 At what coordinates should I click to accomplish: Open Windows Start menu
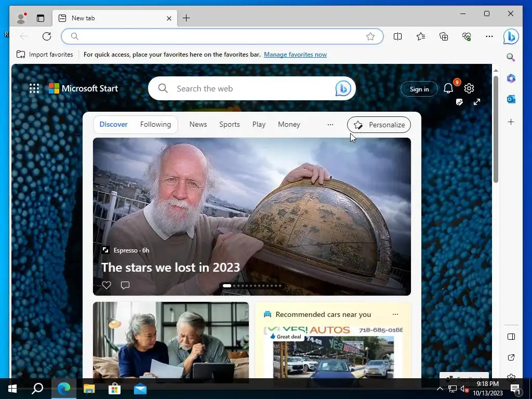click(x=12, y=389)
